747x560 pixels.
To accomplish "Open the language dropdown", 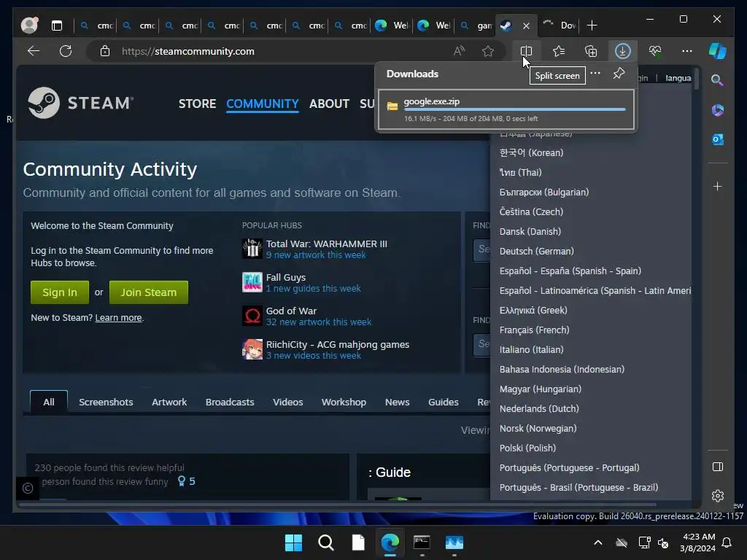I will (x=678, y=78).
